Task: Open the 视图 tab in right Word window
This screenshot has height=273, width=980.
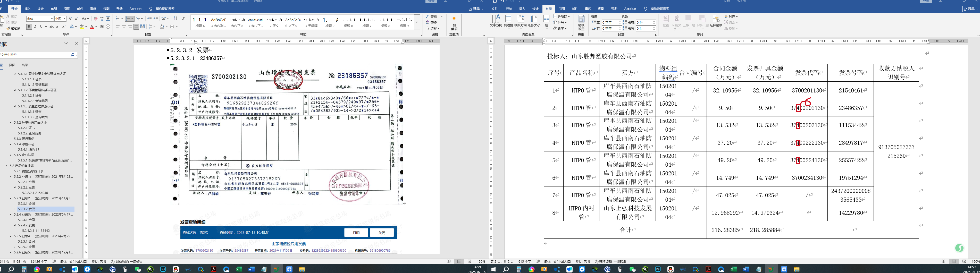Action: coord(601,9)
